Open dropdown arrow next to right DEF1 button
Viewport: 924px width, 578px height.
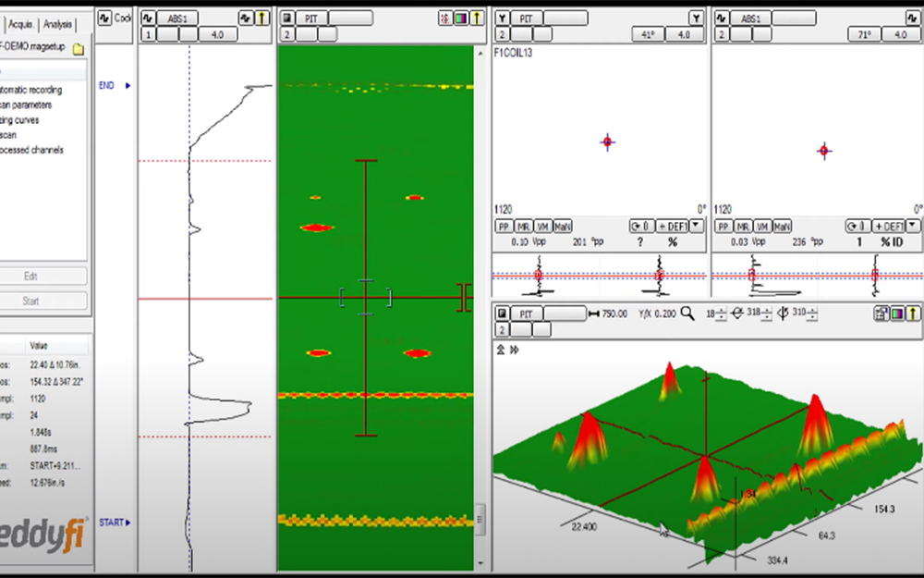tap(914, 227)
